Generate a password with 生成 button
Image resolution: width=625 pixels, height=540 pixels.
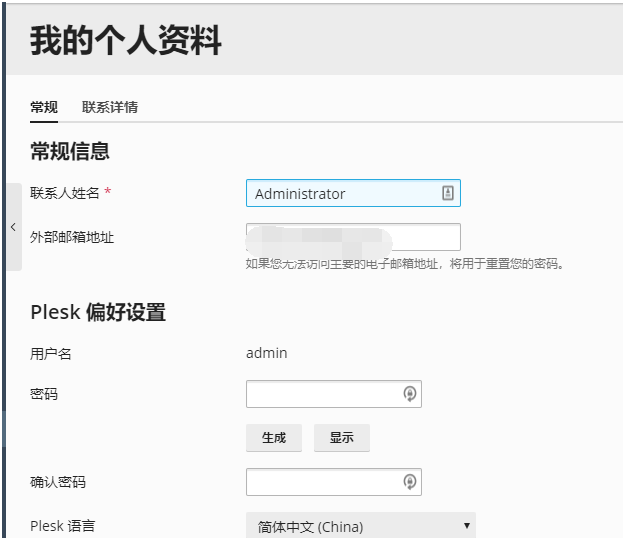pos(274,438)
